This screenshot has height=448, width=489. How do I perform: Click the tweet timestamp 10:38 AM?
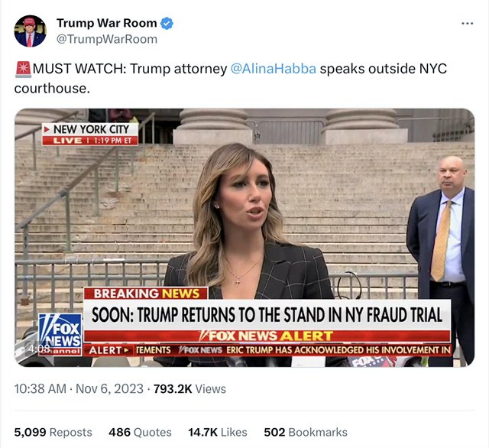pyautogui.click(x=40, y=389)
